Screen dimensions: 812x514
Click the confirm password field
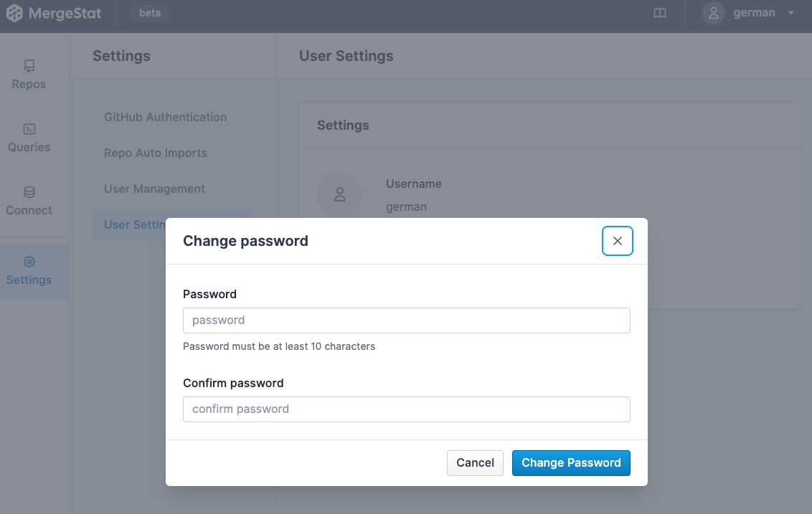click(x=406, y=409)
